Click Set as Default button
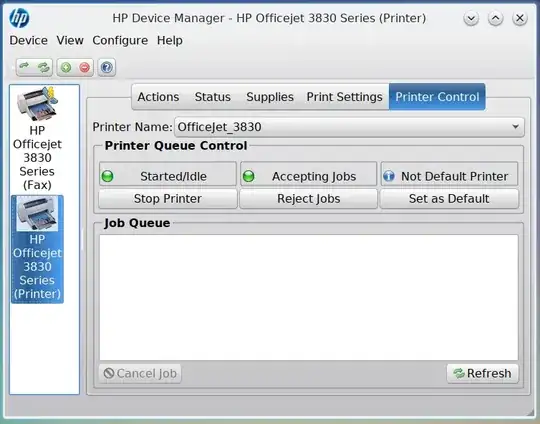540x424 pixels. click(x=449, y=199)
